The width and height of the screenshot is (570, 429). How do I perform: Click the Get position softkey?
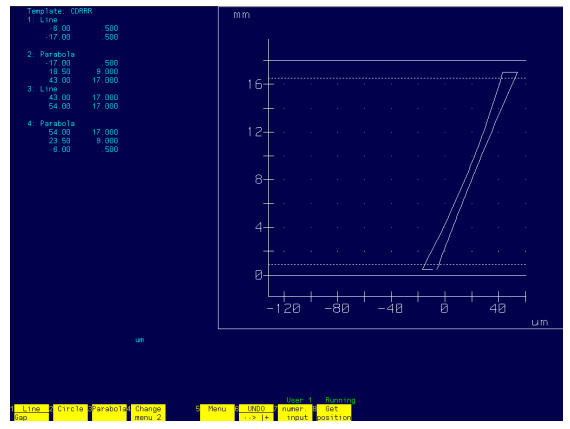[x=334, y=413]
